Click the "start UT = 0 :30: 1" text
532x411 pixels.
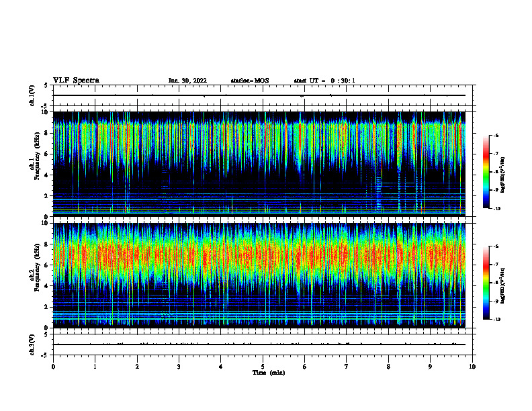coord(324,81)
